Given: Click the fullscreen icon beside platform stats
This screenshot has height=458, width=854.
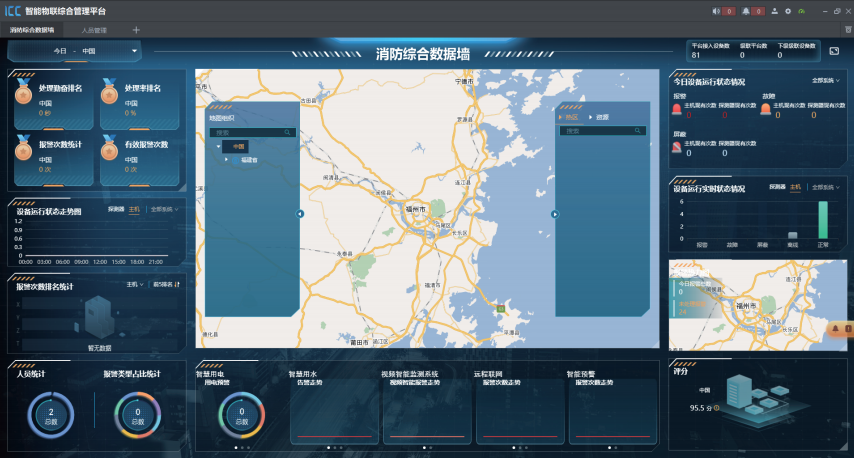Looking at the screenshot, I should point(835,51).
